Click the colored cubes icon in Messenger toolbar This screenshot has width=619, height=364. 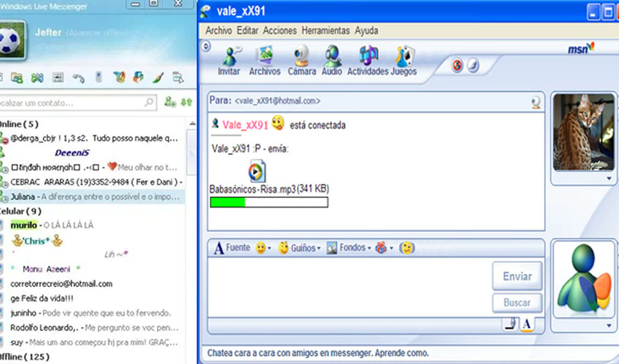pos(139,77)
